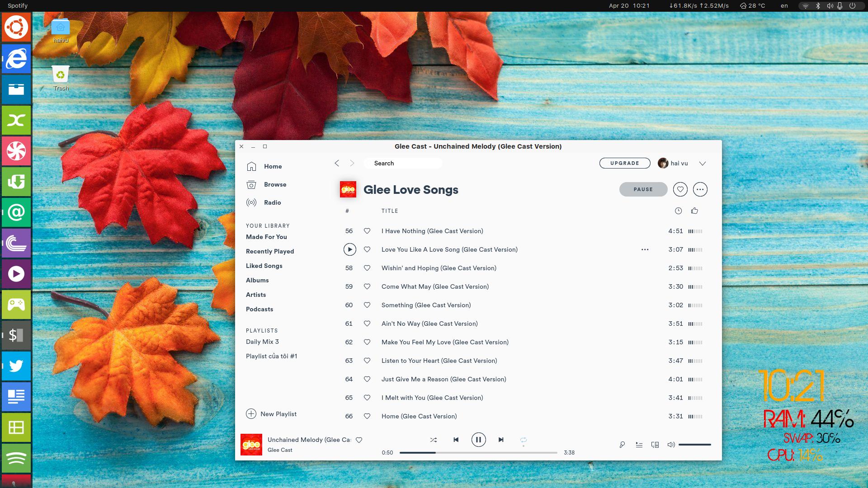This screenshot has width=868, height=488.
Task: Like Ain't No Way track
Action: click(367, 324)
